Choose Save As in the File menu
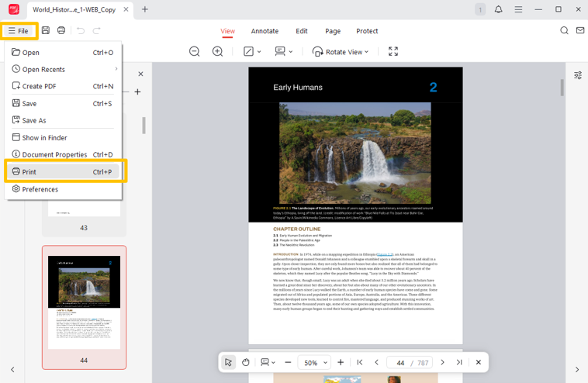 [63, 120]
